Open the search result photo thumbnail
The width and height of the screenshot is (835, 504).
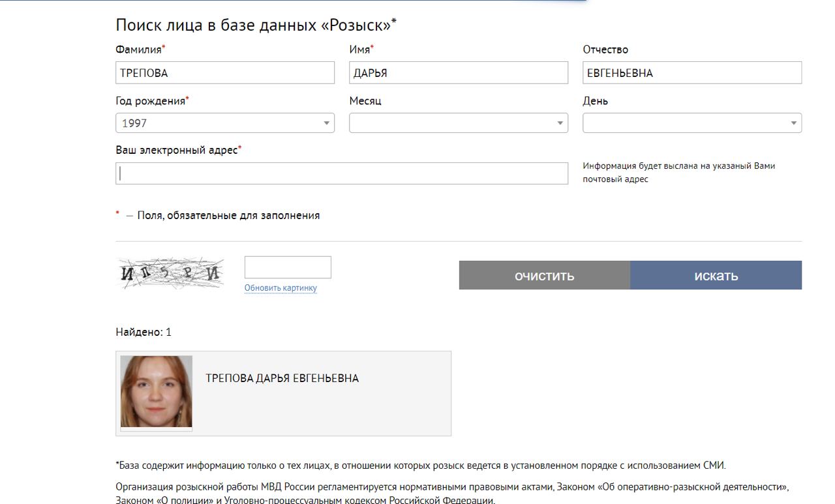[157, 392]
